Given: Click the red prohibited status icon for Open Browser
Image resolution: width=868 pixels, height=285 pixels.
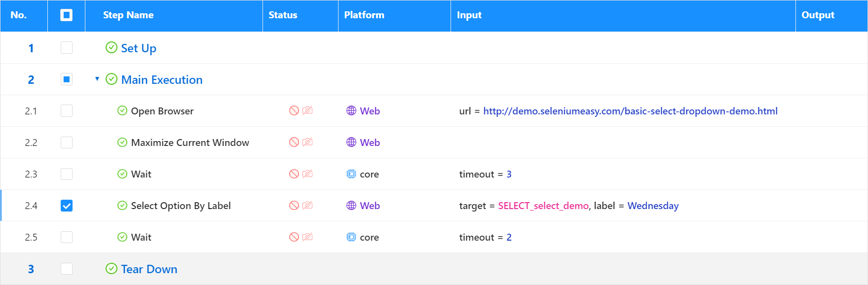Looking at the screenshot, I should [x=294, y=110].
